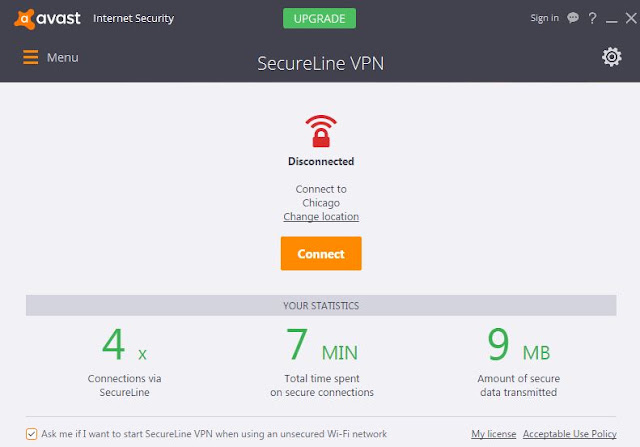This screenshot has width=640, height=447.
Task: Click the red VPN lock status icon
Action: click(321, 131)
